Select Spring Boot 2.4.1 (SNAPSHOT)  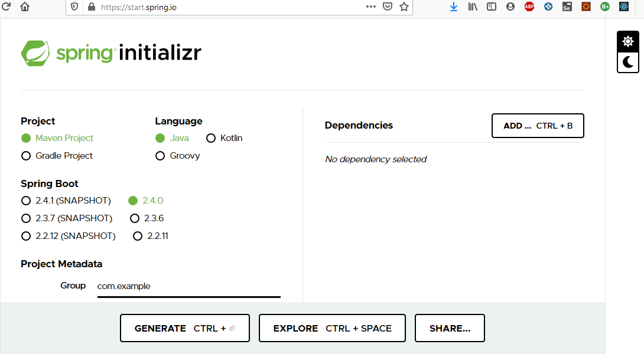(x=26, y=201)
